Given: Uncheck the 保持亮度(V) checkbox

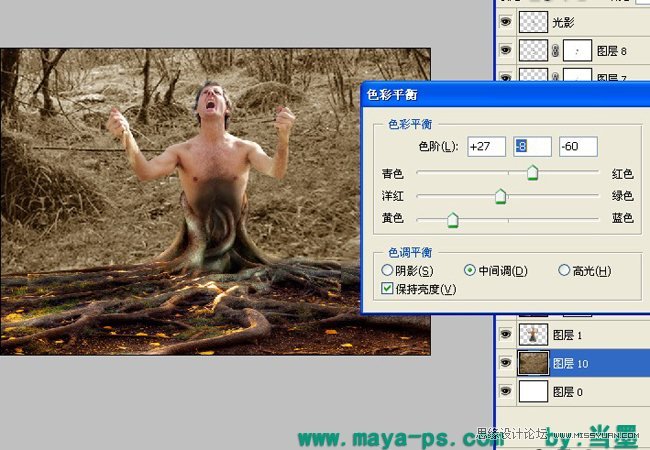Looking at the screenshot, I should pyautogui.click(x=387, y=288).
